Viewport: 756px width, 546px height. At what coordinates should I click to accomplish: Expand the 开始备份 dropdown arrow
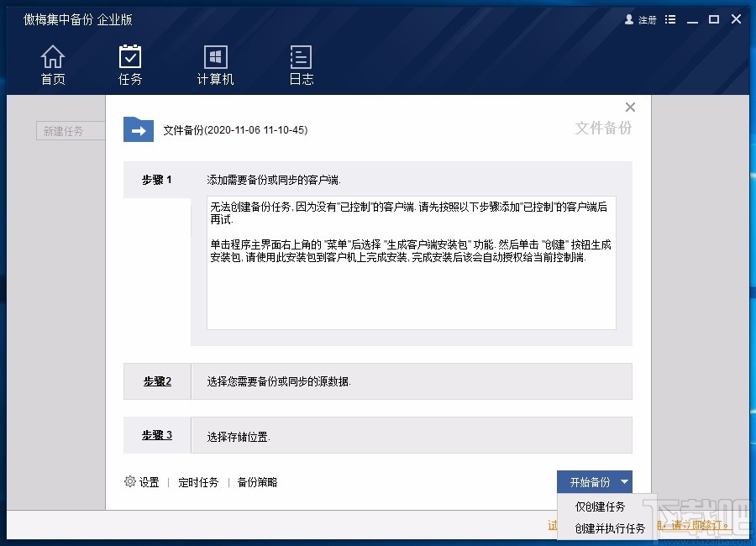click(x=625, y=481)
